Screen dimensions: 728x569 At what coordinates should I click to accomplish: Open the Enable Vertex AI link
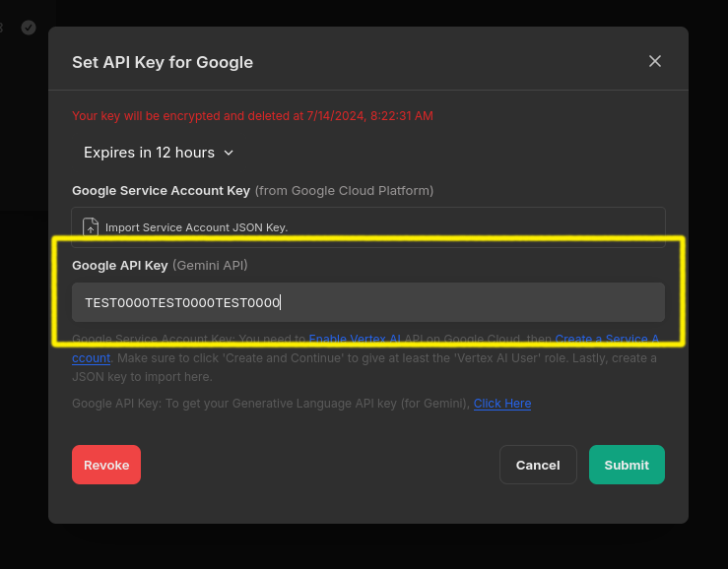pos(355,339)
